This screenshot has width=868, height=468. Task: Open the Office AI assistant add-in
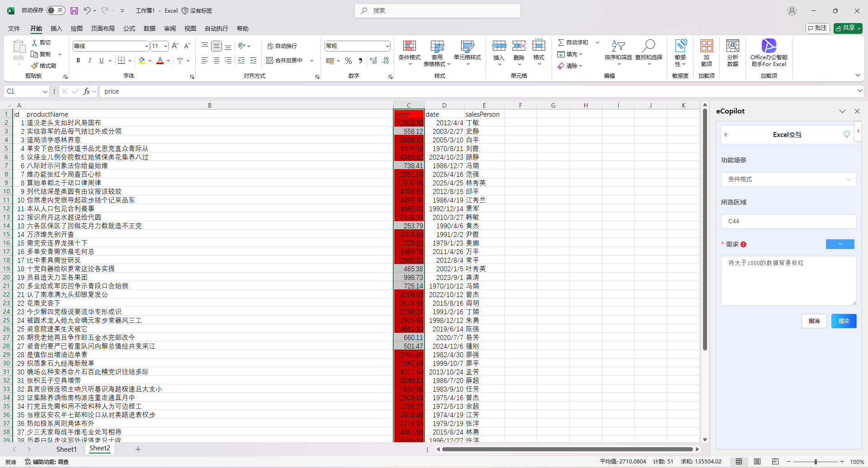tap(769, 46)
